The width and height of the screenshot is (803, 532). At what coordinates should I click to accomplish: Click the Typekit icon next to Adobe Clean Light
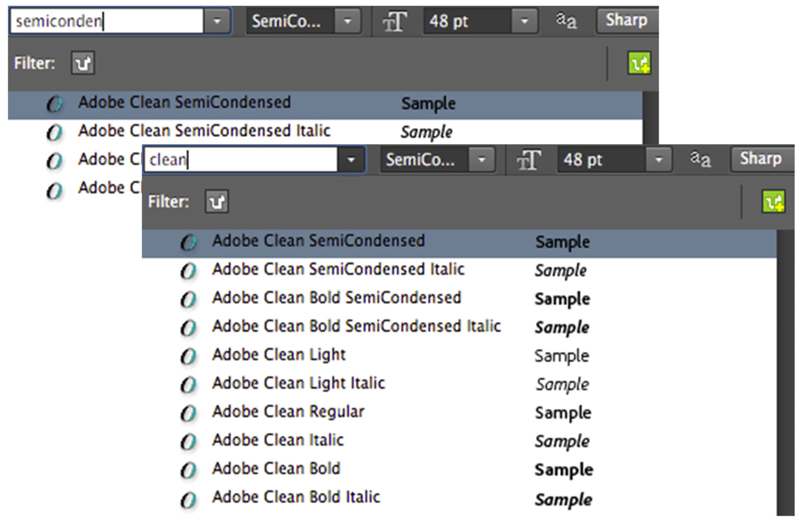[189, 356]
